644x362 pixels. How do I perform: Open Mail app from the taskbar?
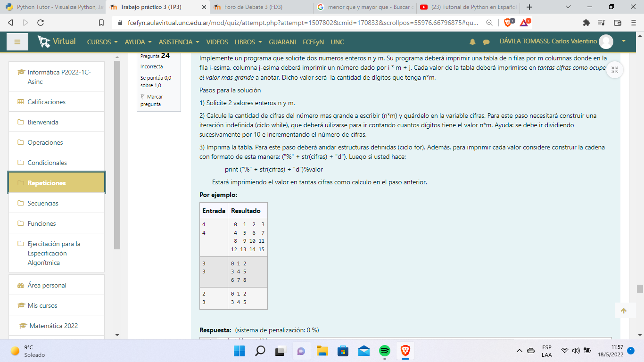[364, 351]
